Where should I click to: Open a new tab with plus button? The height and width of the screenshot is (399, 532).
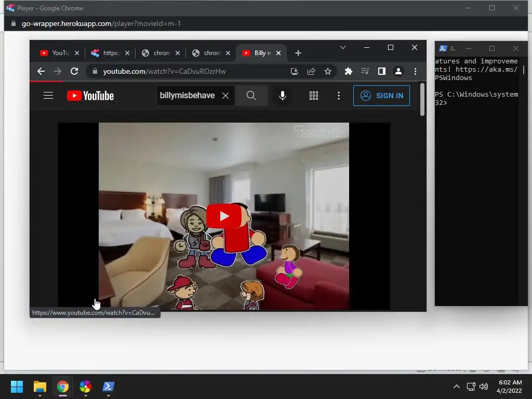pos(298,53)
